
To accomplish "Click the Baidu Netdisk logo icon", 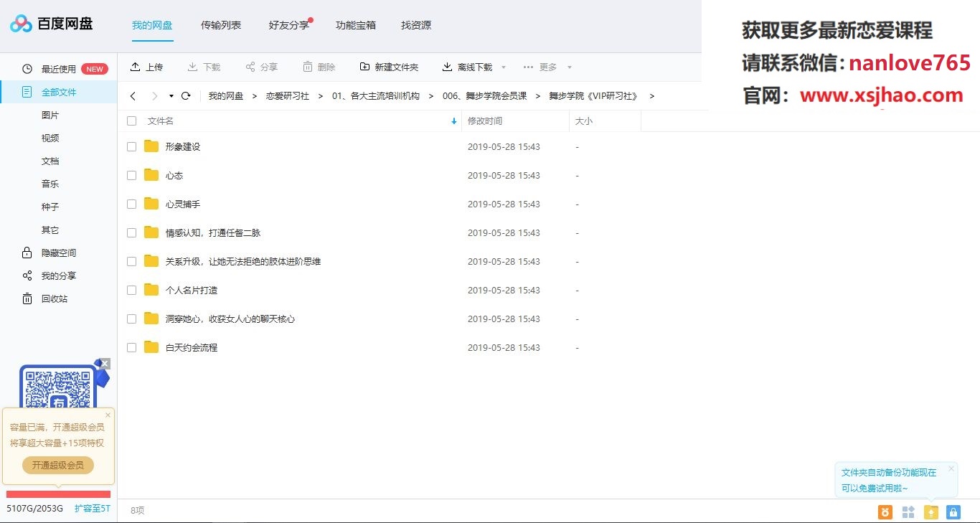I will pos(22,24).
